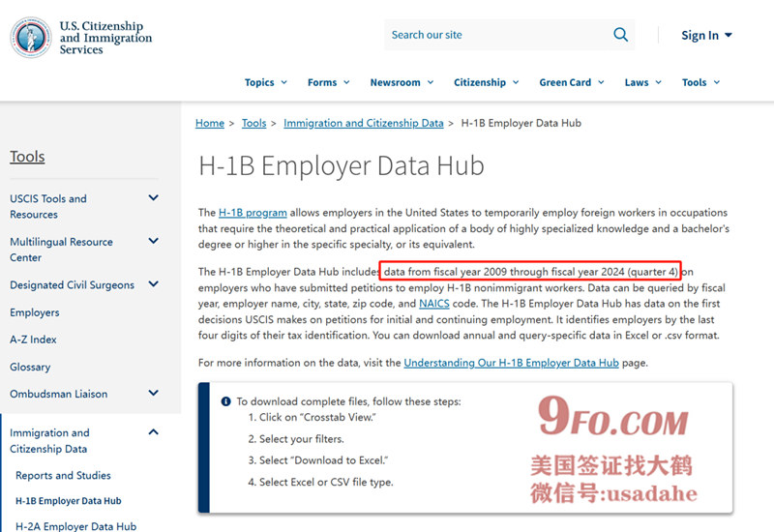774x532 pixels.
Task: Open the Tools sidebar heading link
Action: 27,157
